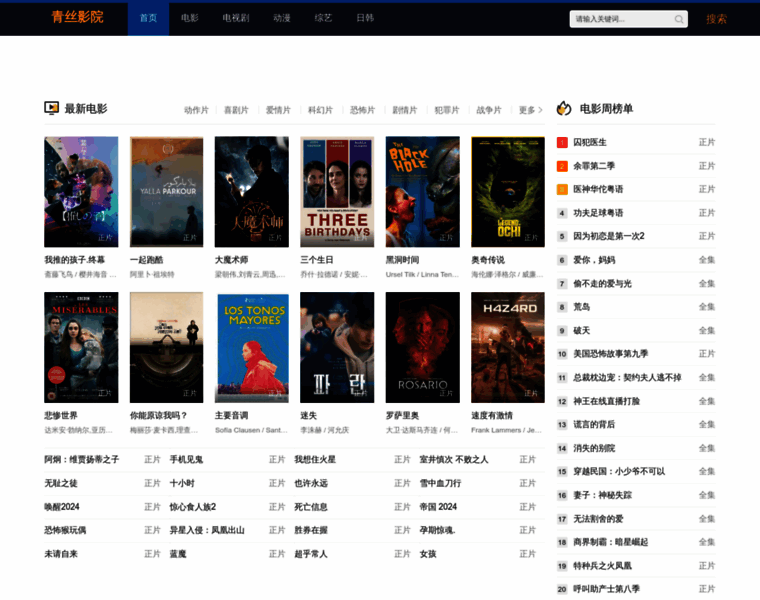Open 特种兵之火凤凰 in ranking
This screenshot has width=760, height=600.
[602, 566]
